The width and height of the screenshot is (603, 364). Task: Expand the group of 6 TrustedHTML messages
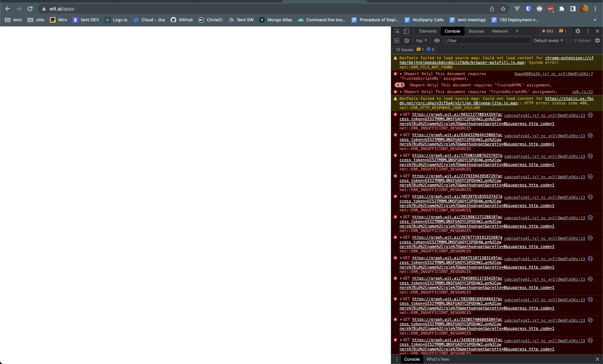point(400,85)
